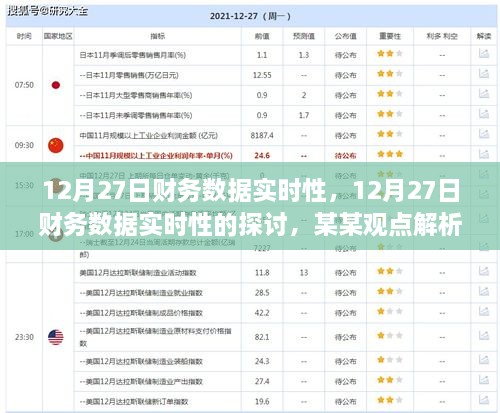Click the 指标 column header
Viewport: 500px width, 413px height.
[x=158, y=36]
